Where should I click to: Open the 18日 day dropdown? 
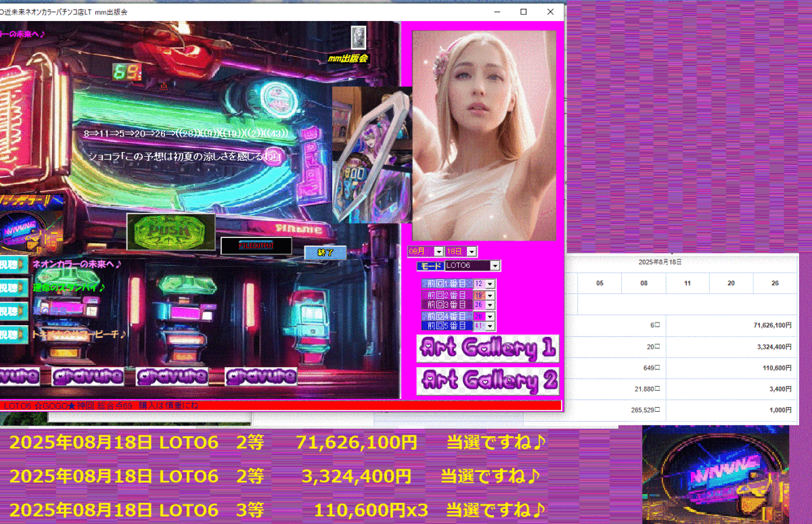[472, 252]
